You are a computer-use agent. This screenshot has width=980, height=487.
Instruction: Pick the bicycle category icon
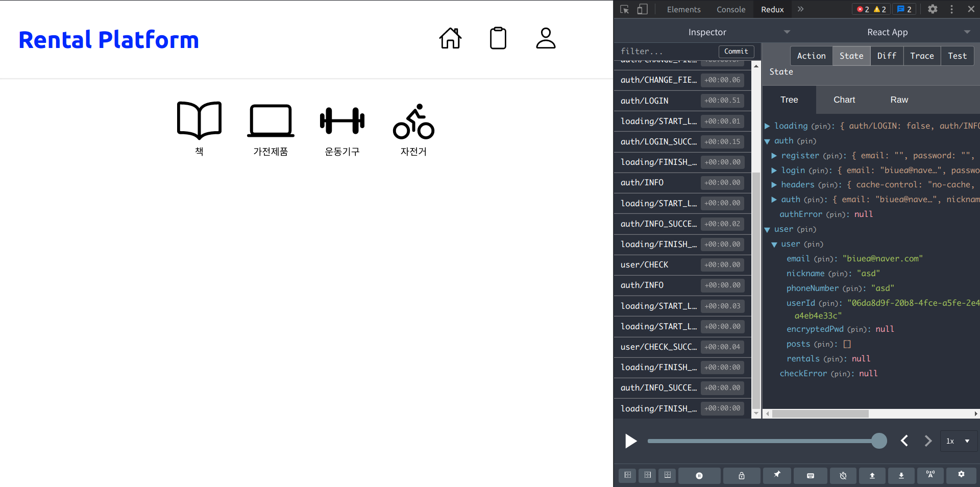point(413,121)
